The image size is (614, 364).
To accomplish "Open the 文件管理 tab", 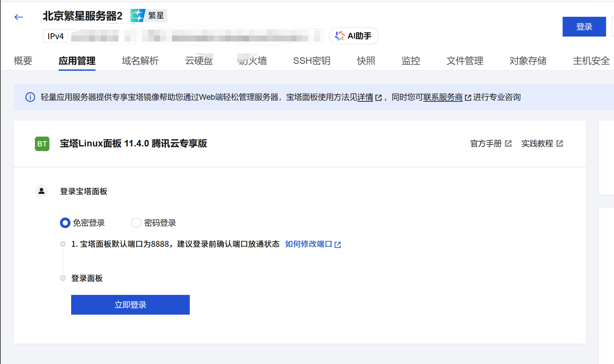I will coord(464,61).
